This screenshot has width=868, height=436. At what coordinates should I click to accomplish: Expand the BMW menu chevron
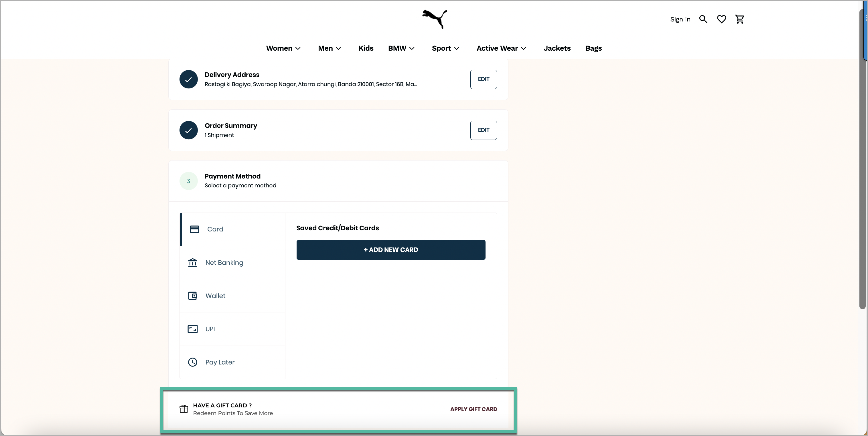pos(412,48)
